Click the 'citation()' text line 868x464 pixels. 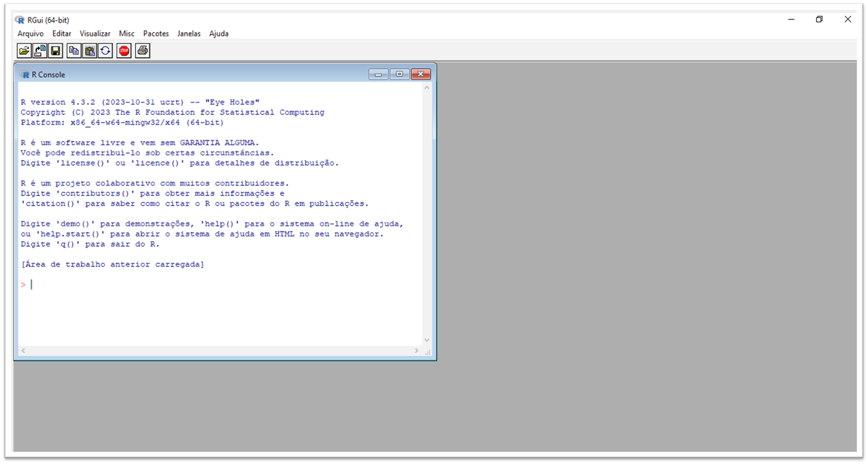click(194, 204)
